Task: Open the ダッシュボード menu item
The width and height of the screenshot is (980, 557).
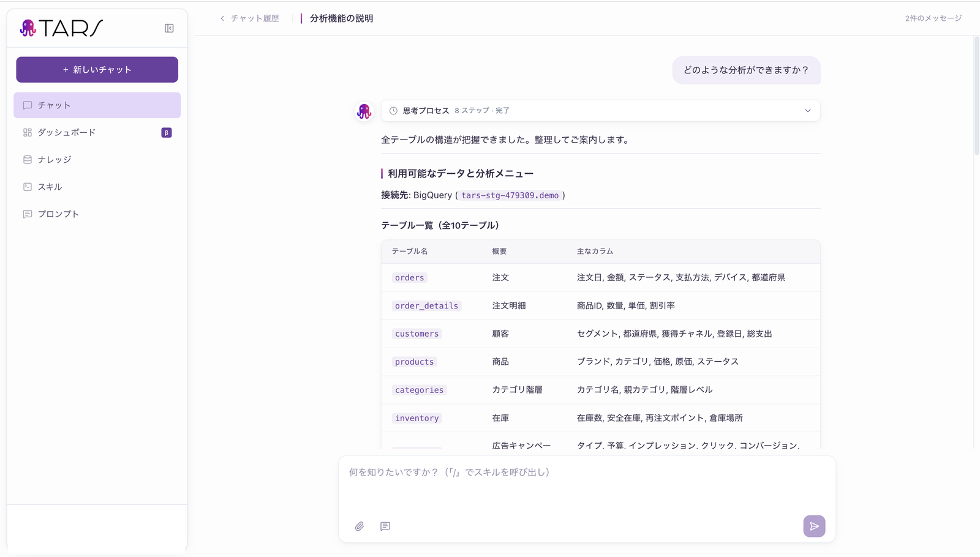Action: [x=97, y=132]
